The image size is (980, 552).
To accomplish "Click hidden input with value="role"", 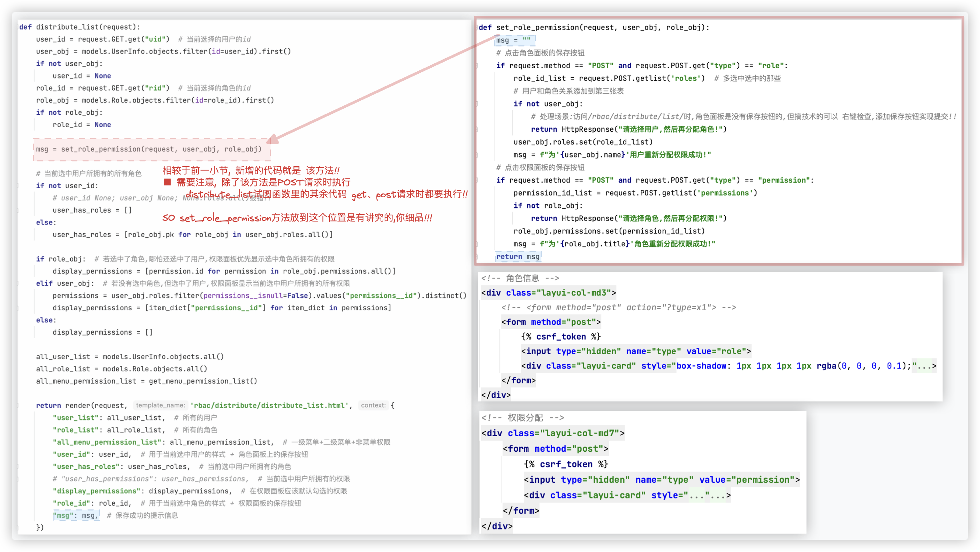I will pos(636,351).
